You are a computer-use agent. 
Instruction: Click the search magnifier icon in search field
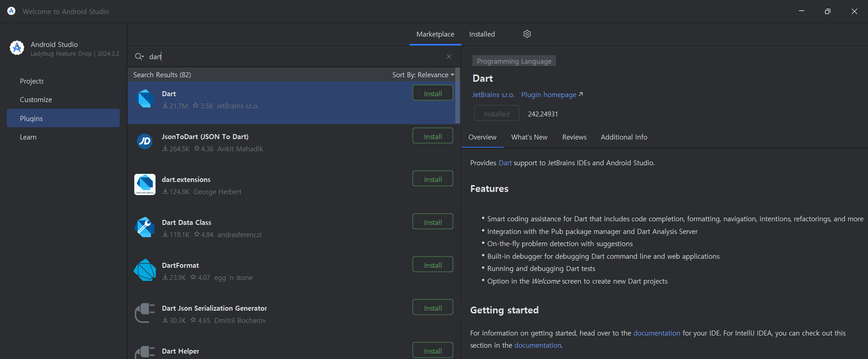(139, 56)
